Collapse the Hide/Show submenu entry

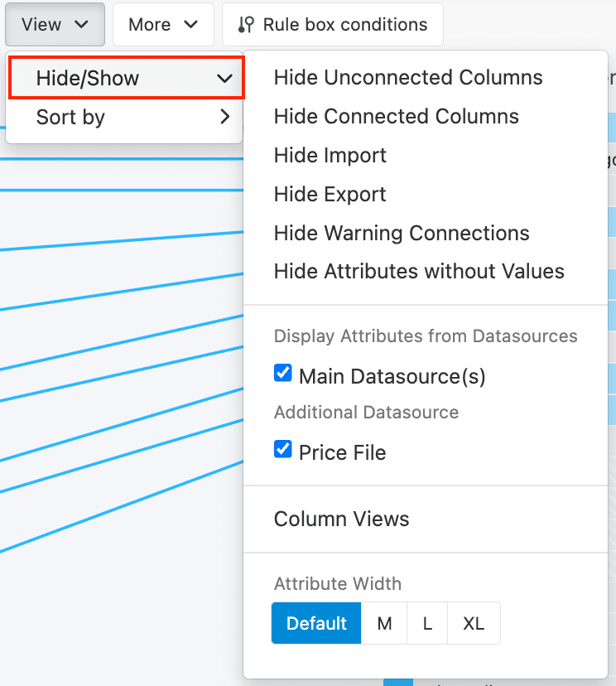126,79
